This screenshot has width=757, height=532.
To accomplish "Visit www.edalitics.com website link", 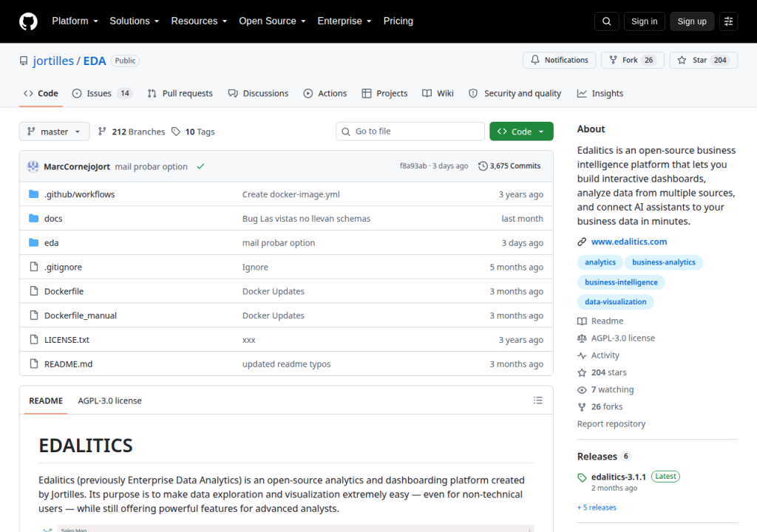I will [x=628, y=242].
